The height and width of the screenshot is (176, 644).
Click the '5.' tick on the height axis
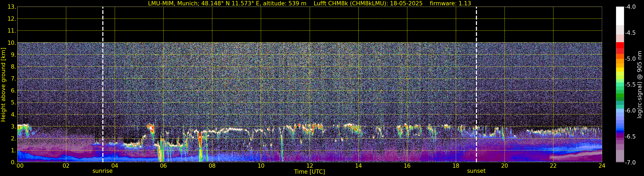tap(13, 103)
